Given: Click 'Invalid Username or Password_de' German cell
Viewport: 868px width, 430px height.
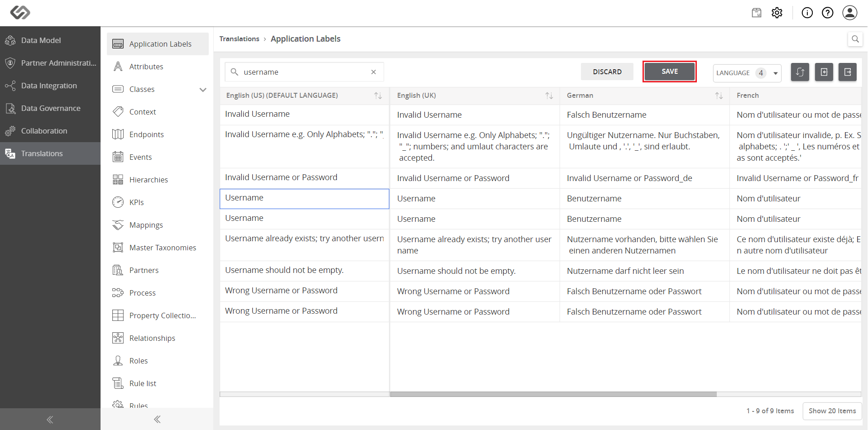Looking at the screenshot, I should coord(644,178).
